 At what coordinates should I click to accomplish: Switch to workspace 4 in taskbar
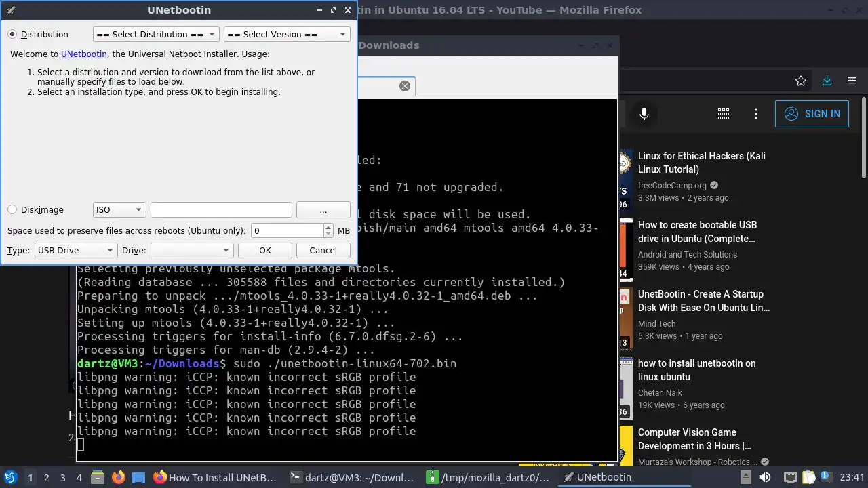tap(79, 477)
